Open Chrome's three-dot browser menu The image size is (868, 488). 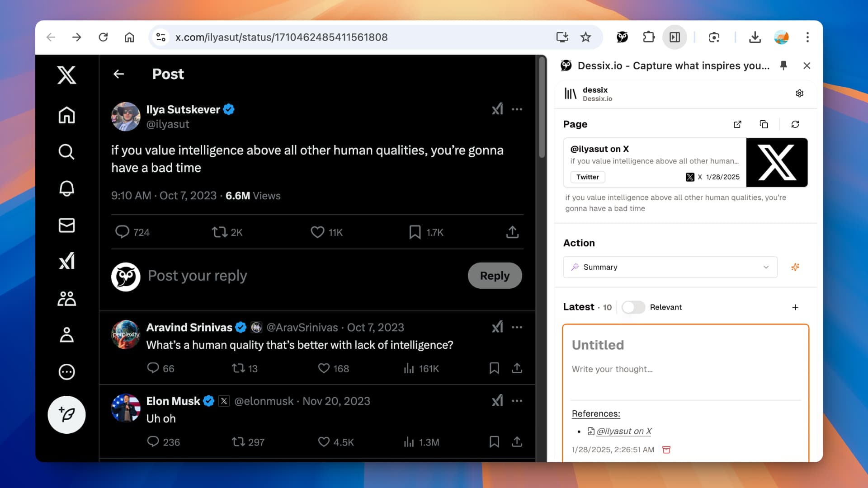click(807, 37)
